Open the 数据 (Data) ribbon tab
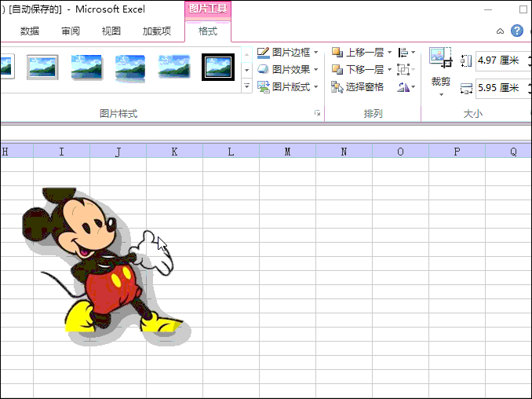532x399 pixels. click(x=30, y=31)
